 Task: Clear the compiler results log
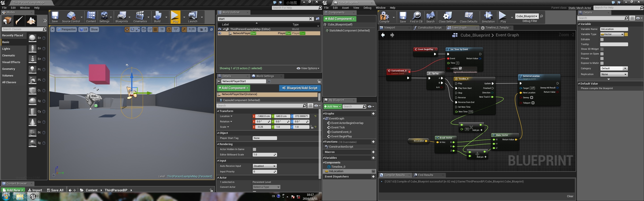[570, 196]
